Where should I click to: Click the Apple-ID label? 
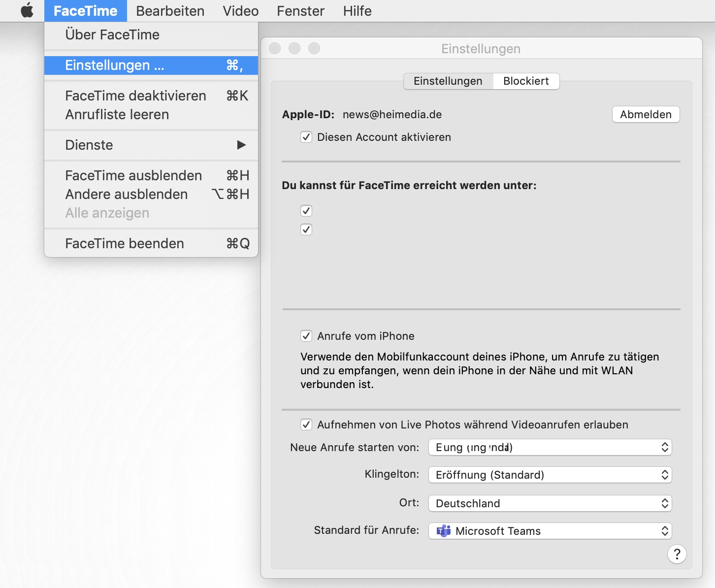[308, 114]
